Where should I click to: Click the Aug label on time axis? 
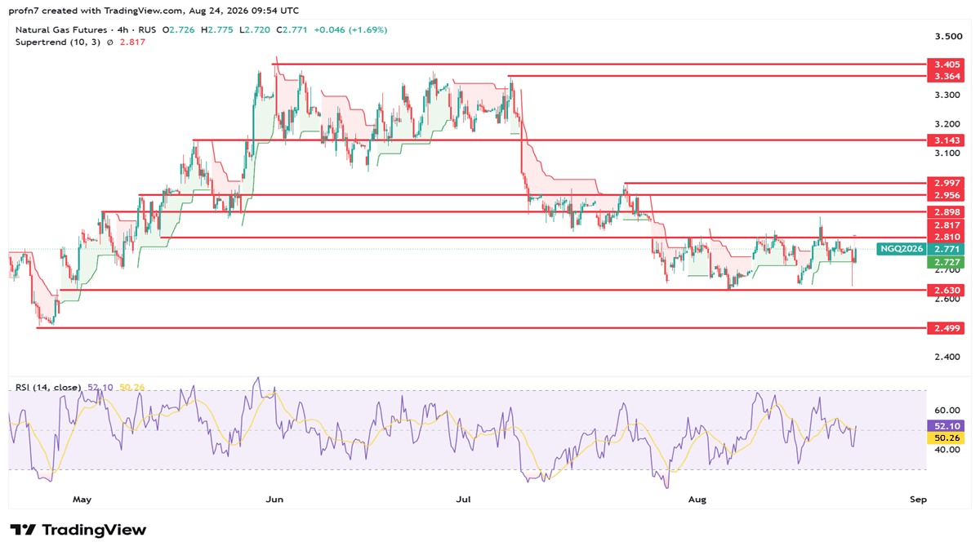pyautogui.click(x=697, y=498)
